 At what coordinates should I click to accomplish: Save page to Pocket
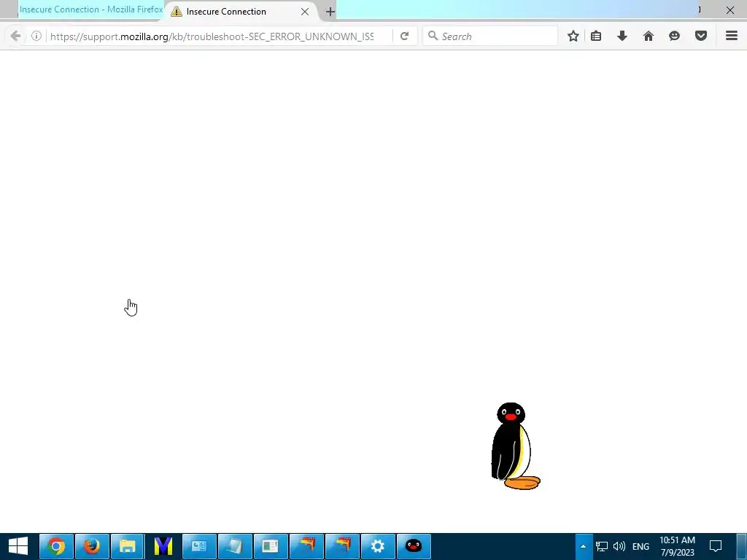click(701, 36)
